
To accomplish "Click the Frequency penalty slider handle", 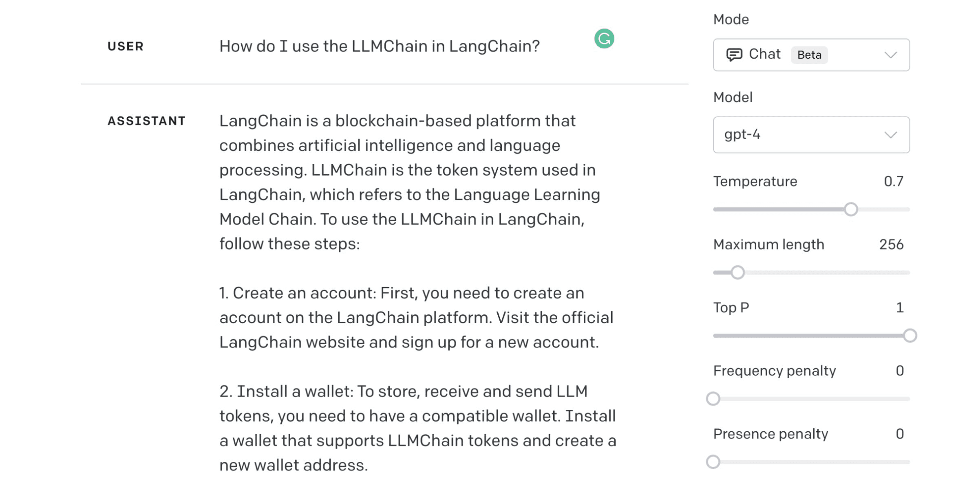I will pos(713,399).
